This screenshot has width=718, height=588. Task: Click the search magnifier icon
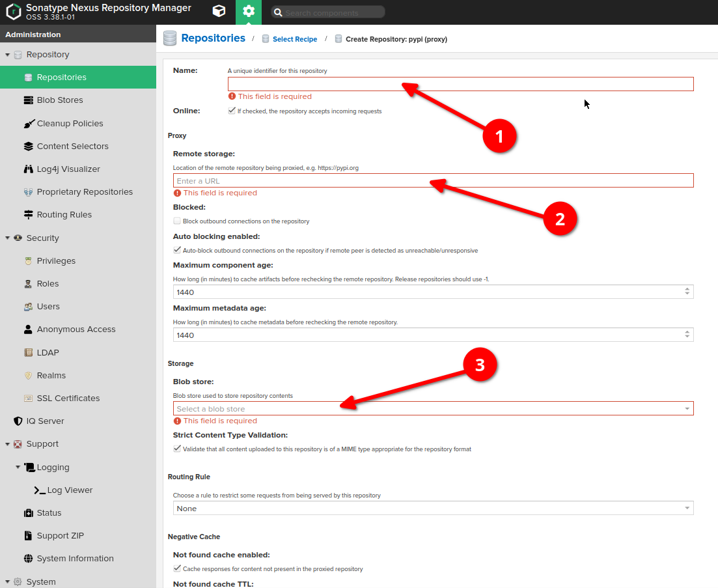click(x=277, y=12)
